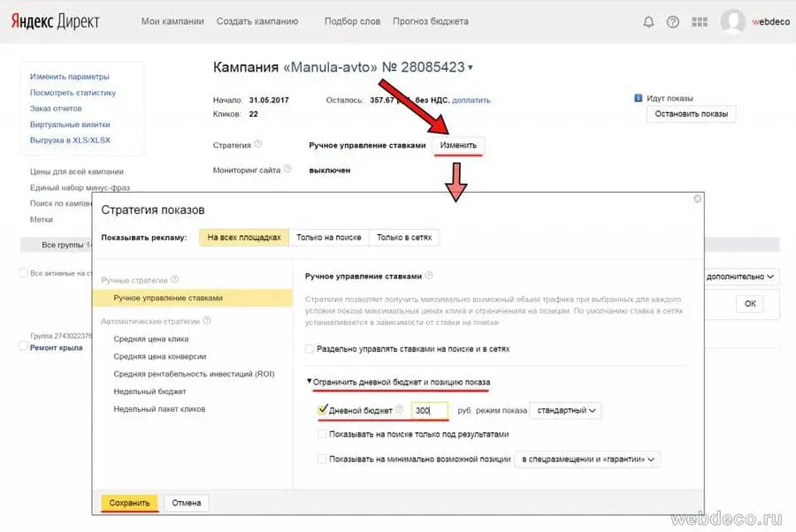The image size is (796, 532).
Task: Select Средняя цена конверсии strategy
Action: pos(160,356)
